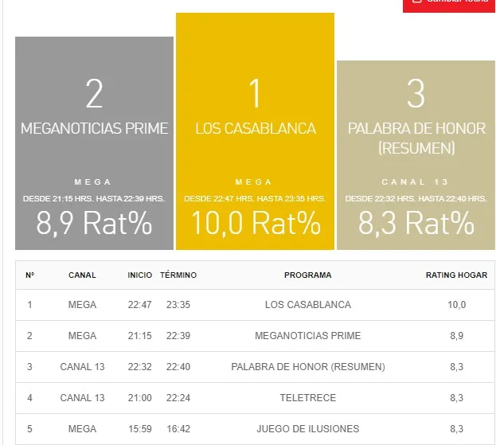Click end time 23:35 in table

point(178,305)
